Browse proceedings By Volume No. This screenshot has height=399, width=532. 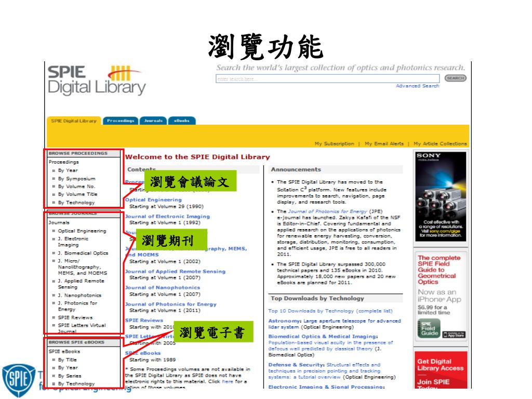tap(77, 187)
